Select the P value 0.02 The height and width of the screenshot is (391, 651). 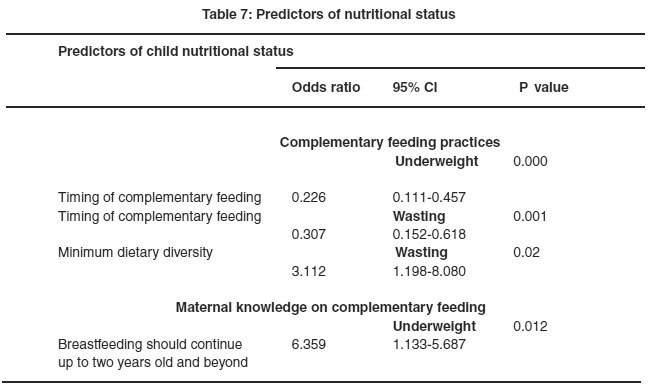pyautogui.click(x=526, y=252)
